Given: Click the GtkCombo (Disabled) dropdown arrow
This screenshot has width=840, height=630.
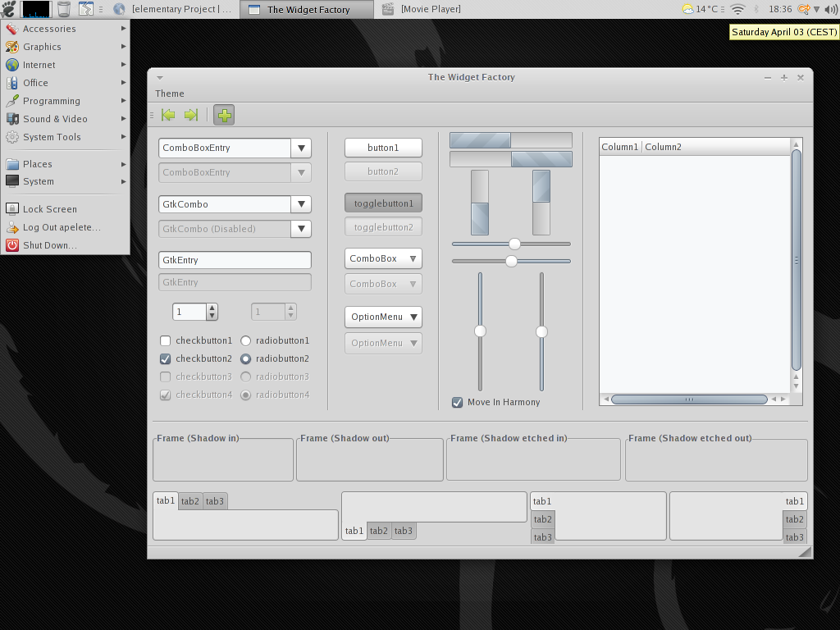Looking at the screenshot, I should [x=301, y=229].
